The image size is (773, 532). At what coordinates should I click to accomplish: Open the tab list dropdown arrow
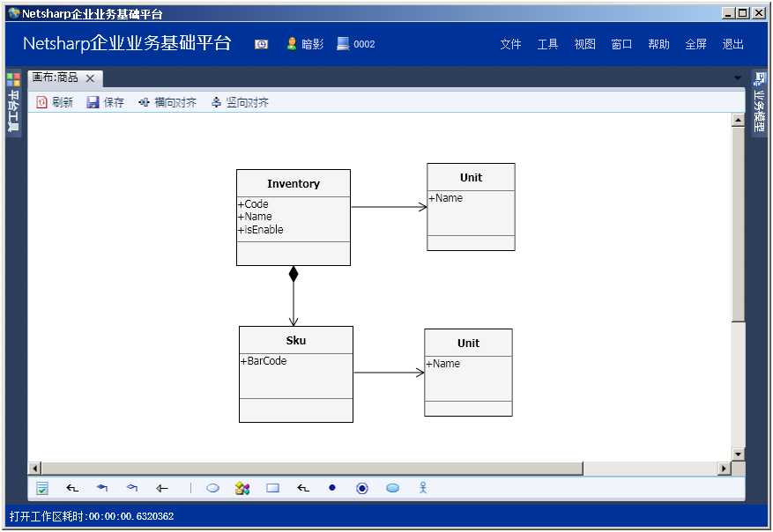[x=738, y=78]
